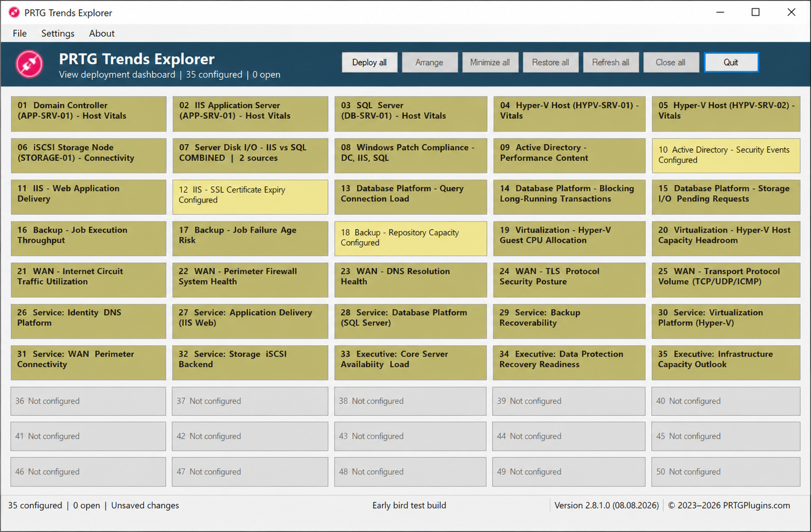This screenshot has width=811, height=532.
Task: Click the Arrange button
Action: (430, 62)
